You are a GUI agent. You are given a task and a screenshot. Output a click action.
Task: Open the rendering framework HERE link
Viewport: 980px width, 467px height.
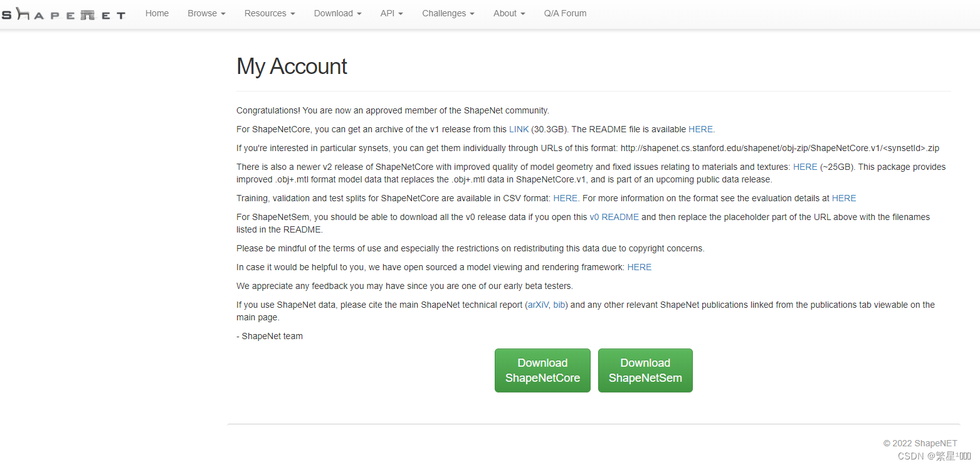click(640, 267)
